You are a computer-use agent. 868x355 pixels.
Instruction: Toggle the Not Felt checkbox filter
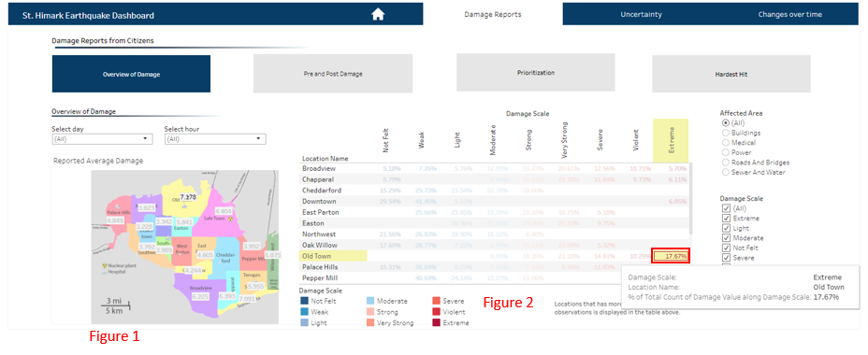click(x=726, y=248)
